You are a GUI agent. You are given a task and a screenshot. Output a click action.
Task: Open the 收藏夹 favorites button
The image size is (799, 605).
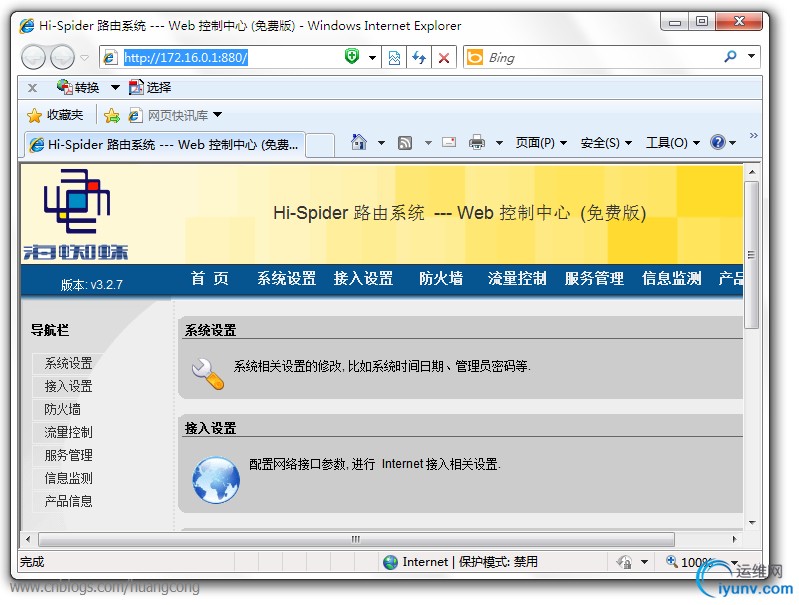point(55,115)
